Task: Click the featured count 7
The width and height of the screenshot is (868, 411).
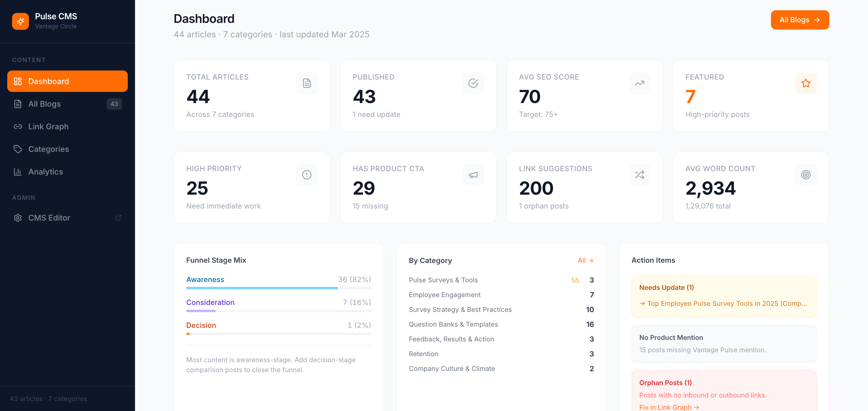Action: pos(690,97)
